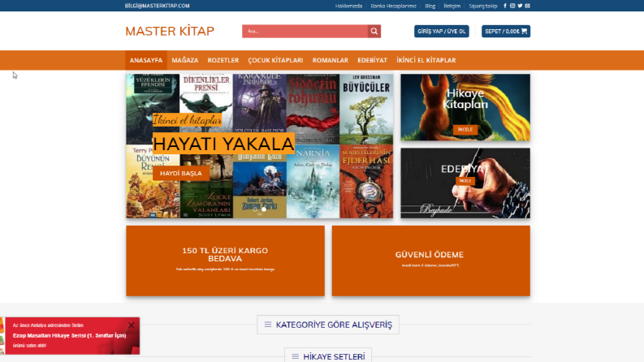Click the Hayatı Yakala banner title
Screen dimensions: 644x362
[x=223, y=144]
